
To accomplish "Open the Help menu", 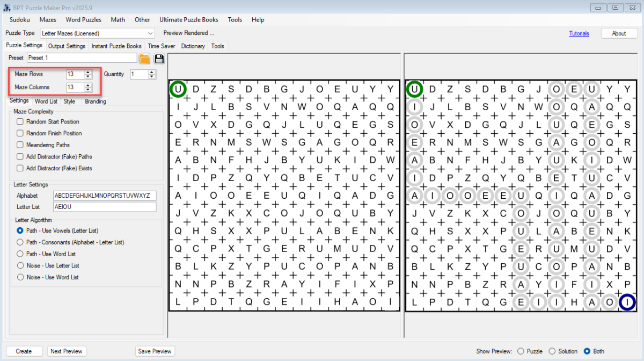I will (x=258, y=19).
